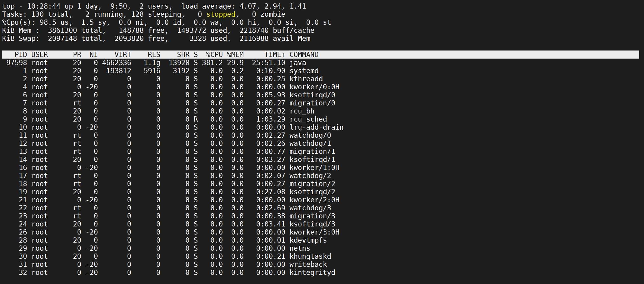Click the netns command
644x284 pixels.
[300, 248]
